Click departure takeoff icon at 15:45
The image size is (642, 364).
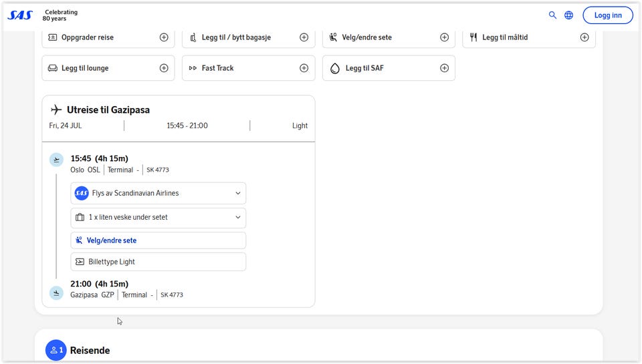click(56, 160)
